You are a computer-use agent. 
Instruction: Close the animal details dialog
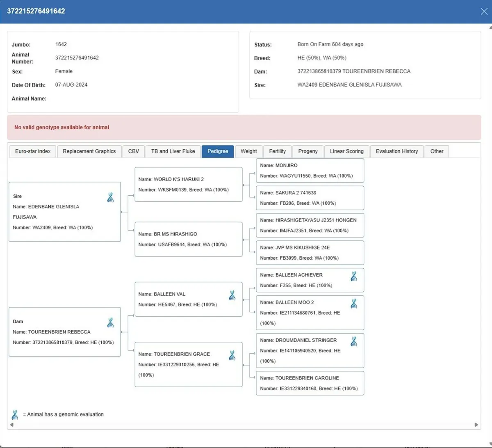[484, 11]
